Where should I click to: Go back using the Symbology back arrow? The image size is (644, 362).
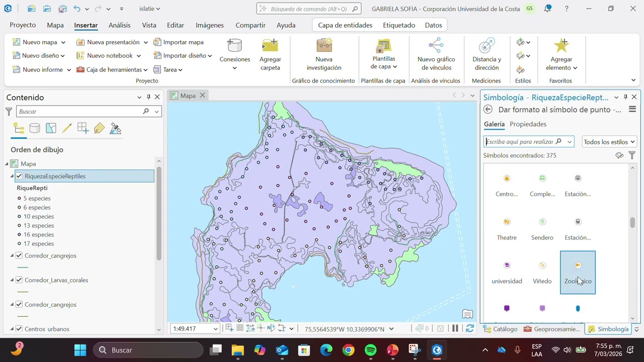[488, 110]
